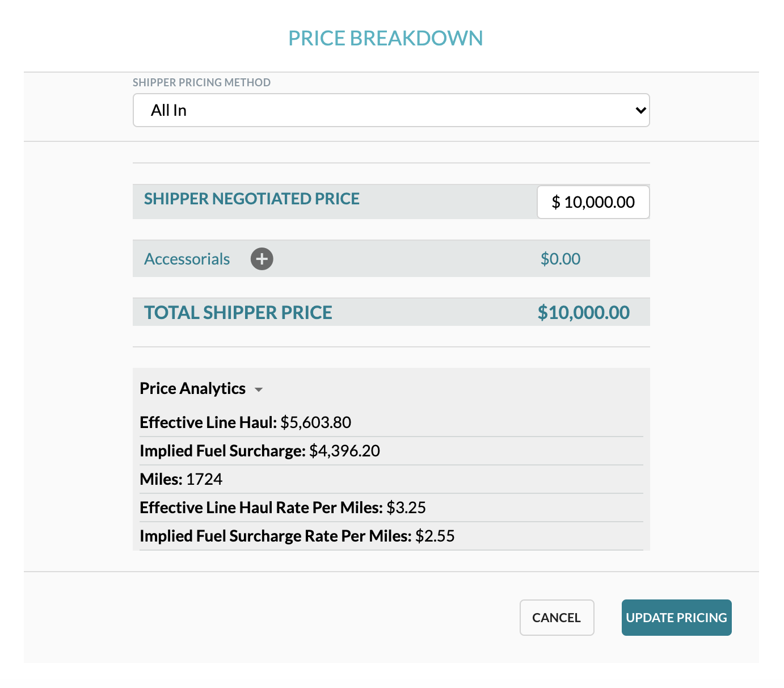784x688 pixels.
Task: Select the Accessorials label text
Action: (x=187, y=258)
